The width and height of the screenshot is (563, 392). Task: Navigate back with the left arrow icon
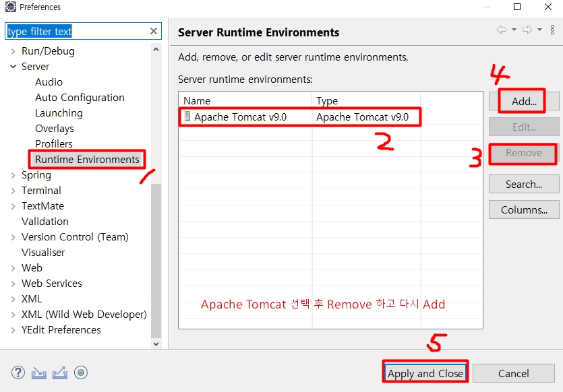[502, 30]
